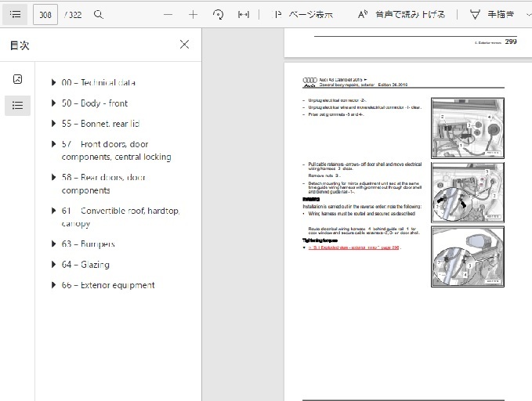
Task: Switch to thumbnails view in sidebar
Action: (x=18, y=79)
